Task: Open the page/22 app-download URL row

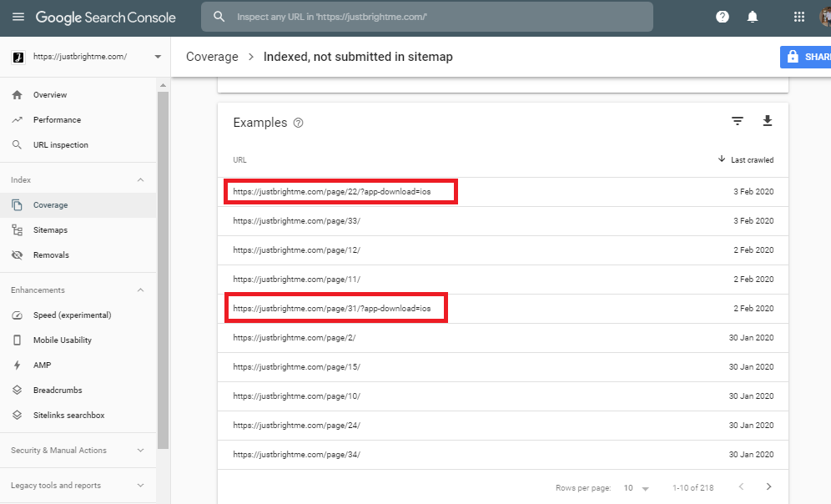Action: tap(503, 192)
